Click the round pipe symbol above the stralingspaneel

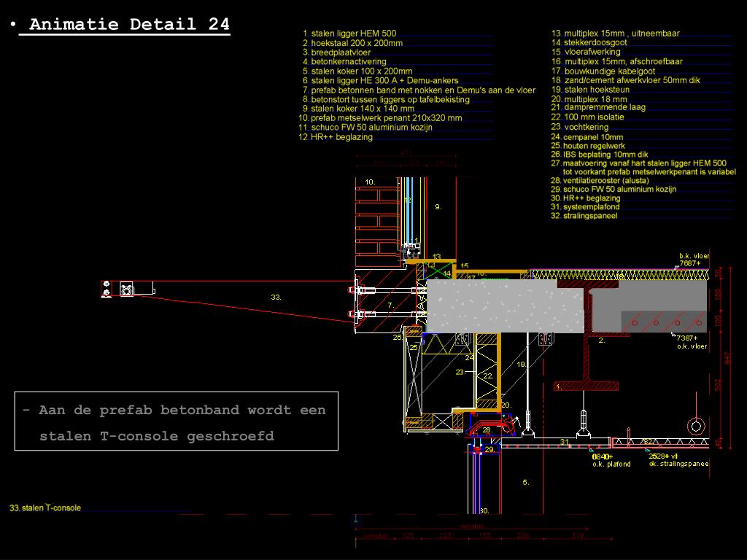[x=696, y=426]
